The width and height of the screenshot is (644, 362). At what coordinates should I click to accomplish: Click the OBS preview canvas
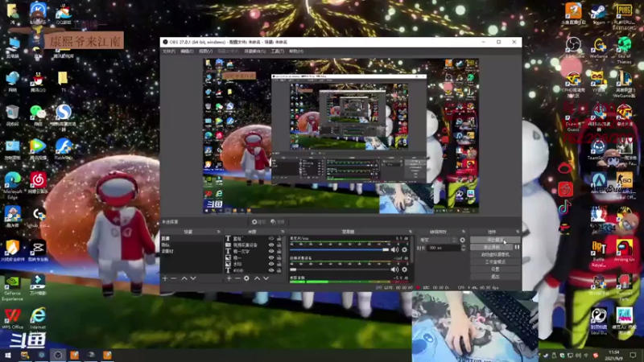point(341,136)
